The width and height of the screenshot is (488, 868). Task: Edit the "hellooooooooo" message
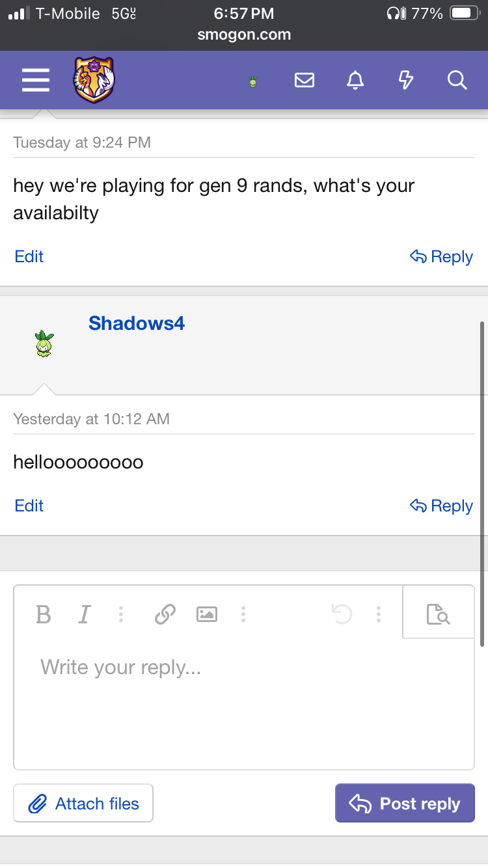coord(29,506)
